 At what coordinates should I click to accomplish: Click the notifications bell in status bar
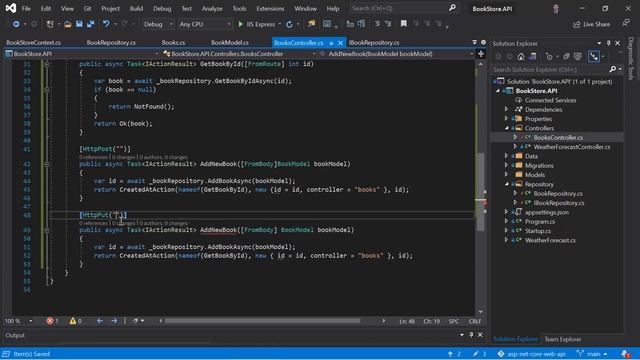click(x=625, y=354)
